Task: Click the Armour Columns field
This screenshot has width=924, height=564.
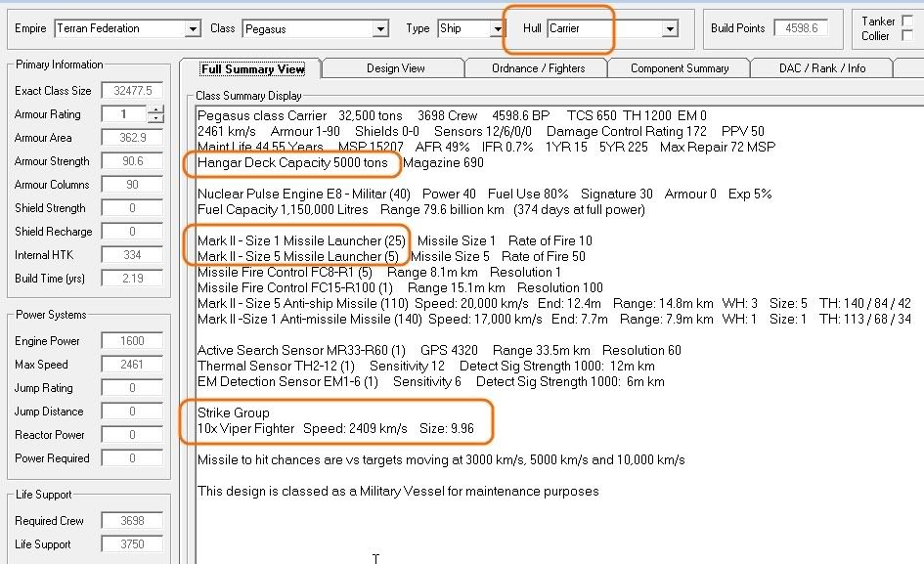Action: point(132,185)
